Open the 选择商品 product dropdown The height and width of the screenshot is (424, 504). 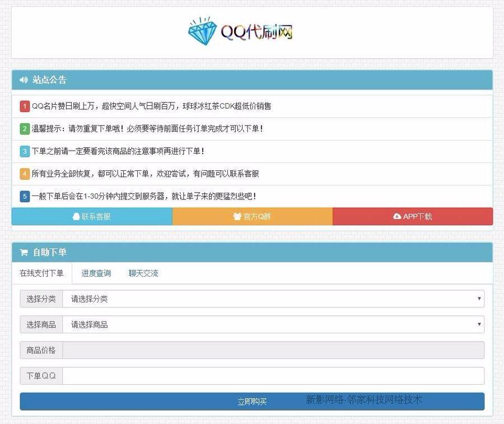coord(273,324)
